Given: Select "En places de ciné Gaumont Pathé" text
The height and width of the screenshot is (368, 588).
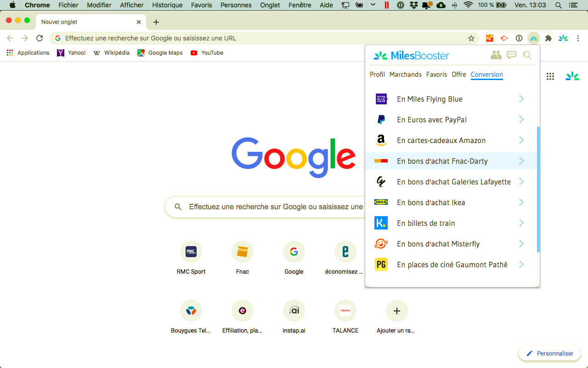Looking at the screenshot, I should (452, 264).
